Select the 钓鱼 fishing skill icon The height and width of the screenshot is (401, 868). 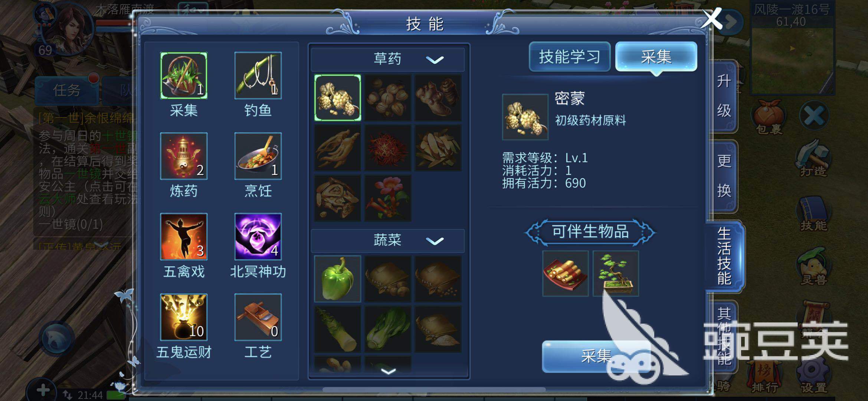[x=258, y=75]
